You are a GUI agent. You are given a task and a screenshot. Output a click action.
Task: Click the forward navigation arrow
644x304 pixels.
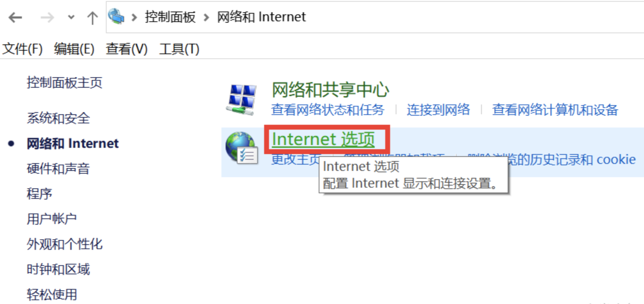[x=47, y=17]
